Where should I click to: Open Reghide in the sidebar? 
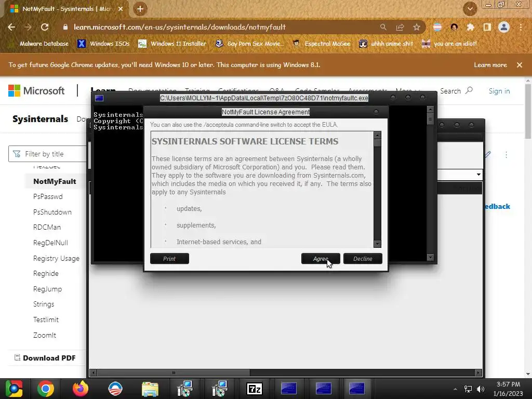(x=46, y=273)
